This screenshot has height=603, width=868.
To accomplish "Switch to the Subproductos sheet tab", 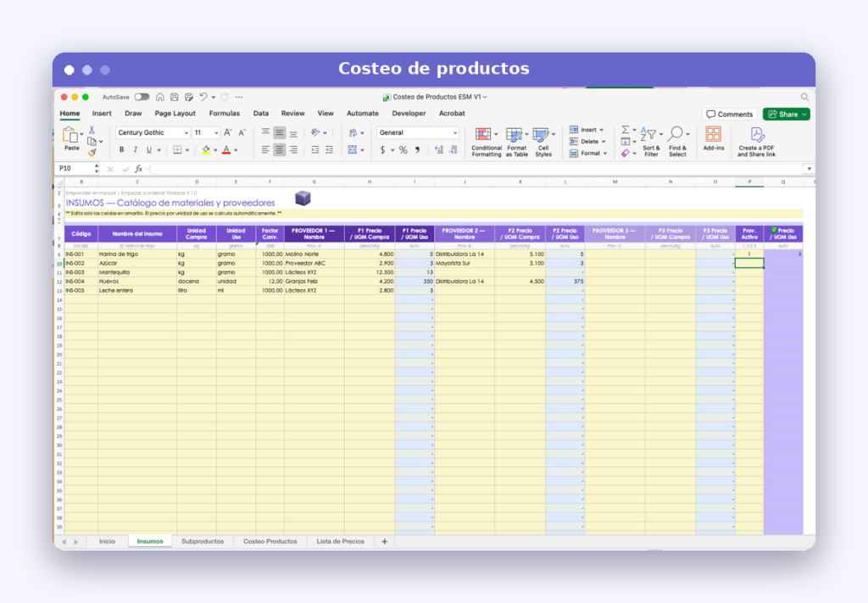I will coord(203,542).
